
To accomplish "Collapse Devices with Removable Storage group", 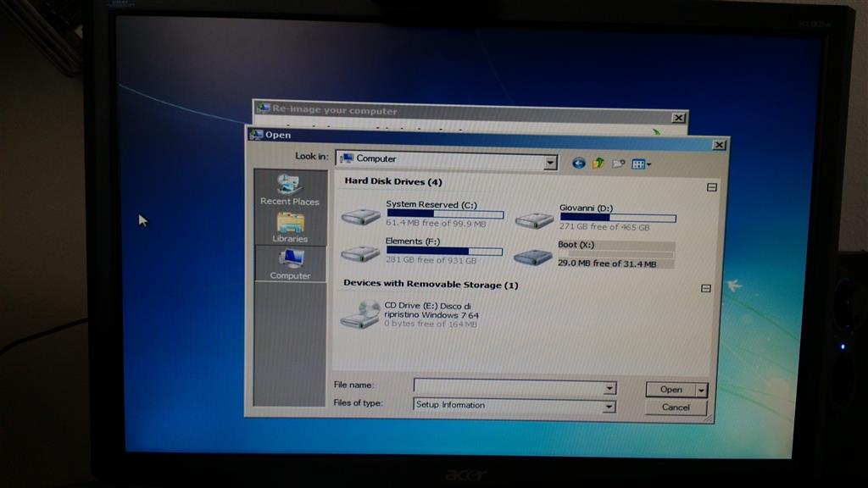I will [x=706, y=288].
